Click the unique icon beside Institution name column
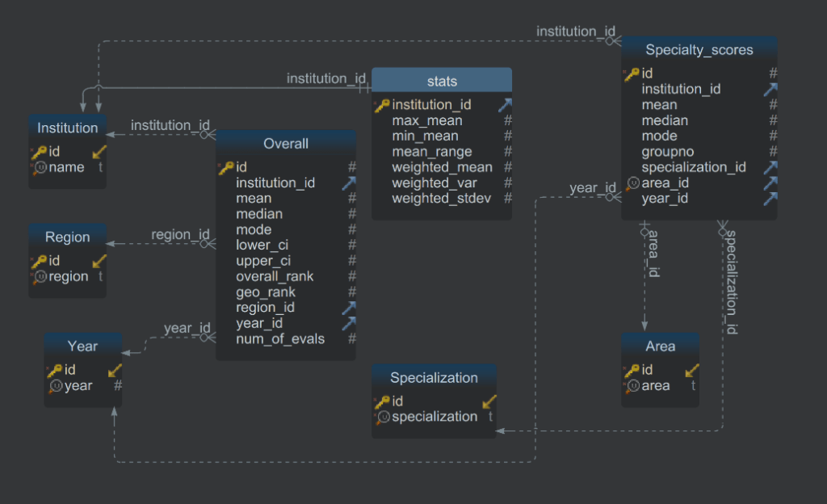The image size is (827, 504). tap(39, 167)
